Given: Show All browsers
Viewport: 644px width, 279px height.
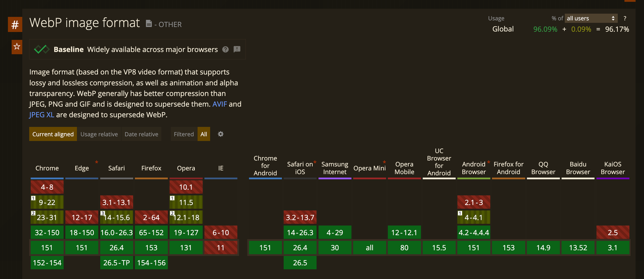Looking at the screenshot, I should (x=204, y=134).
